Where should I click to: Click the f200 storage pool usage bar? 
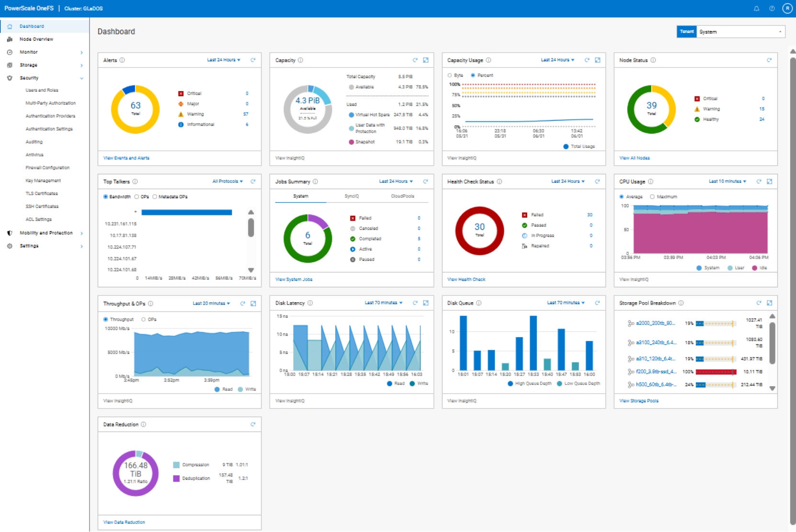click(716, 372)
